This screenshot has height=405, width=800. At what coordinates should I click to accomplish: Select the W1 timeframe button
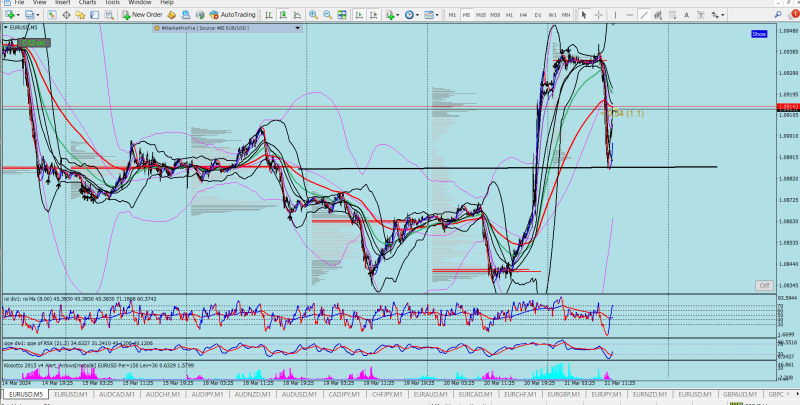pos(552,15)
